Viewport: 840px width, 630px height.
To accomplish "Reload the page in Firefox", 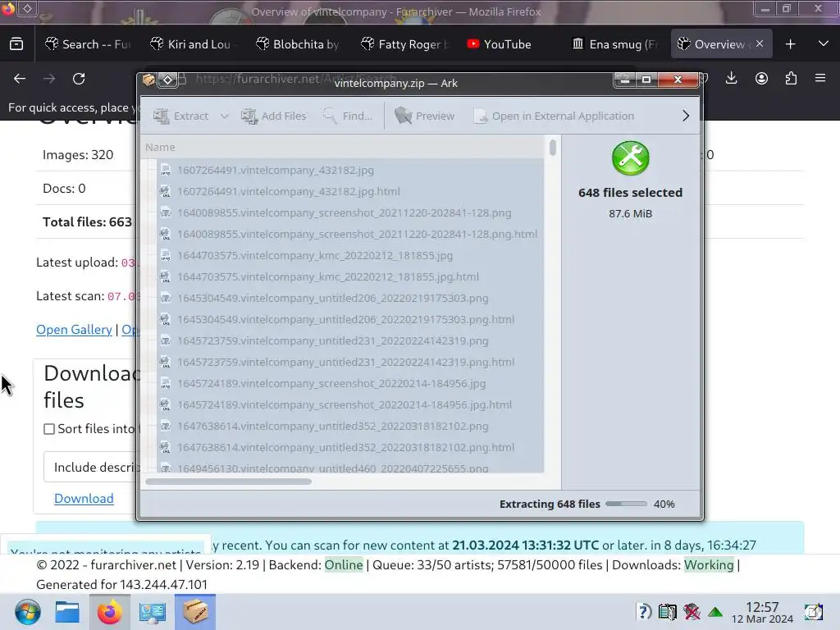I will (79, 79).
